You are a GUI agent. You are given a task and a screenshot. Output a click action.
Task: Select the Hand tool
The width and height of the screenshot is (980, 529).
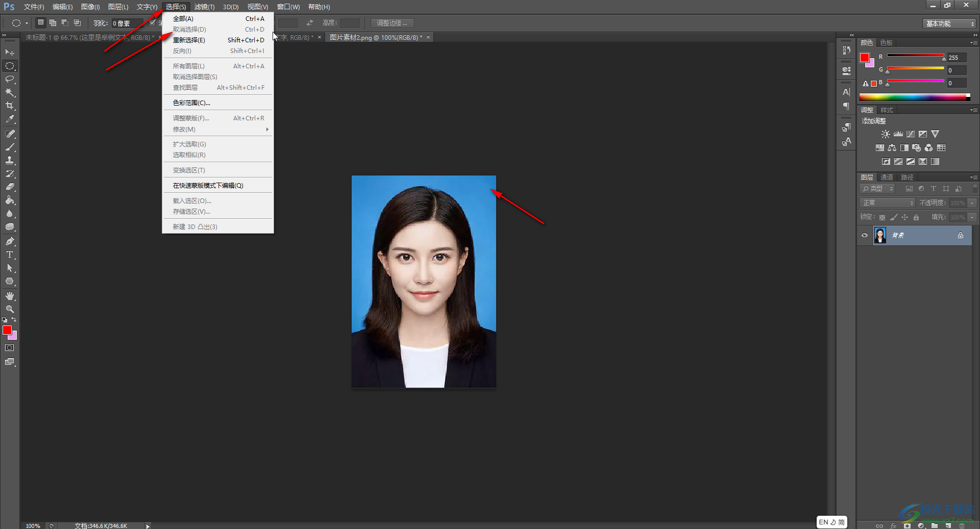point(10,296)
